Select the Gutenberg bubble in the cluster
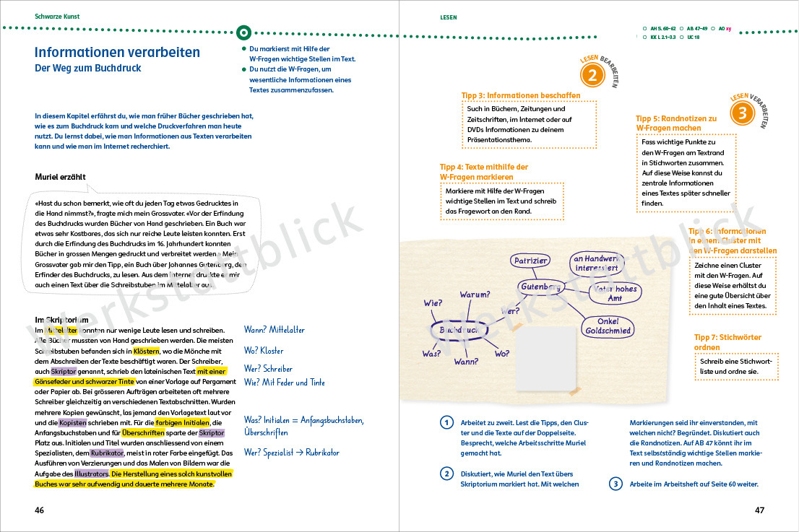Image resolution: width=799 pixels, height=532 pixels. (x=540, y=287)
